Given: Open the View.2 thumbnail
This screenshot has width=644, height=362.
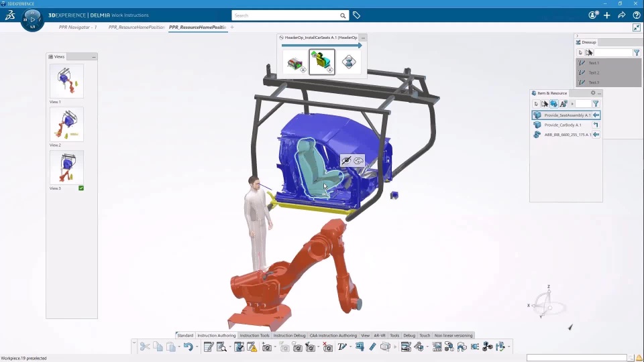Looking at the screenshot, I should 66,125.
